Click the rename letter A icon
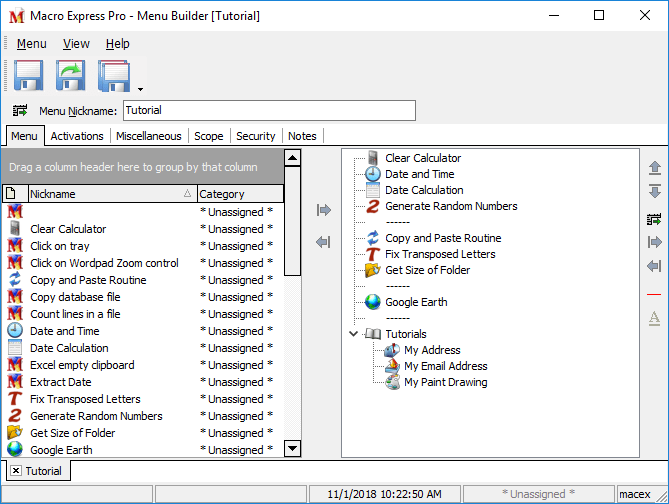The height and width of the screenshot is (504, 669). pyautogui.click(x=654, y=318)
